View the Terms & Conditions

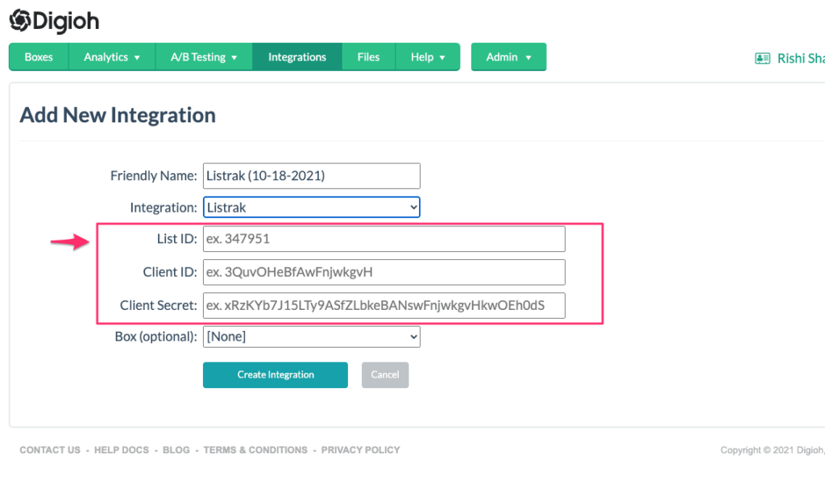(x=255, y=450)
